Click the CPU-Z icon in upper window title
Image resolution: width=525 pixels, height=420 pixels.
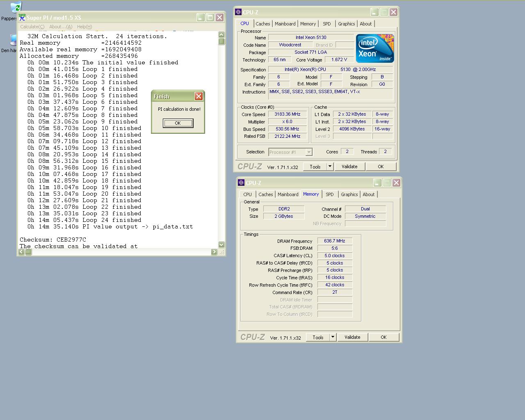pos(238,12)
